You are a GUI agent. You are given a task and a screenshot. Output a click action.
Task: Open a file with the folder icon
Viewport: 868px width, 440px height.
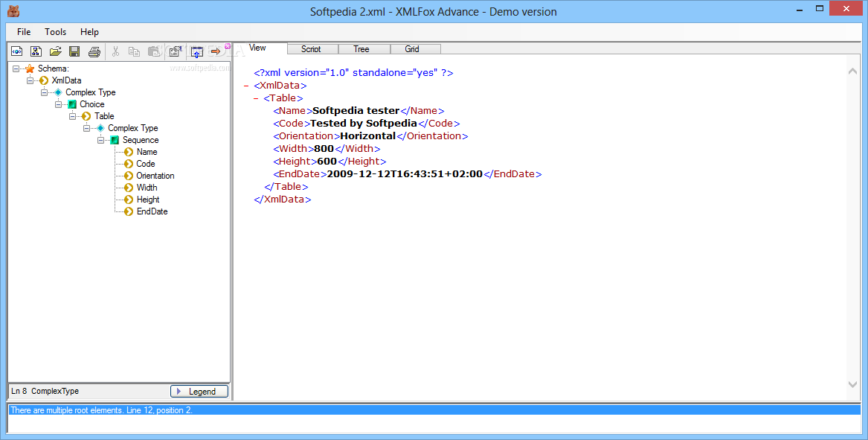55,51
